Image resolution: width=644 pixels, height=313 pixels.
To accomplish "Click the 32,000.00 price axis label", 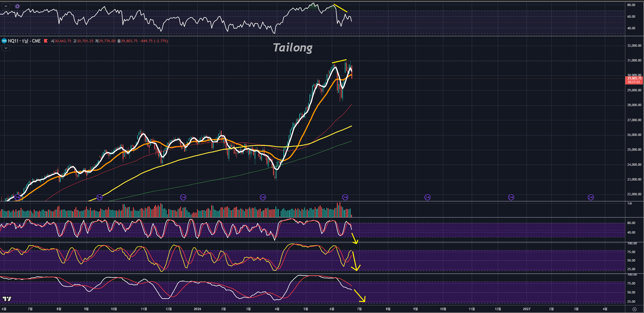I will pyautogui.click(x=634, y=46).
